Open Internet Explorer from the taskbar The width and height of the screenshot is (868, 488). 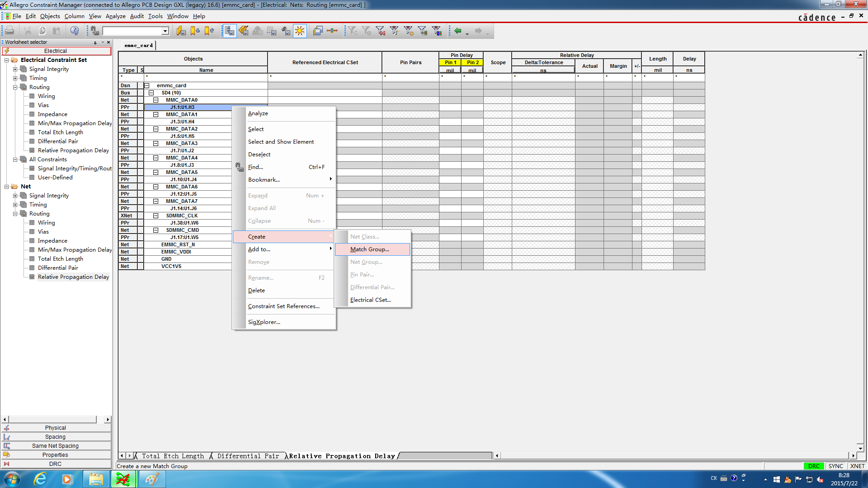tap(40, 479)
